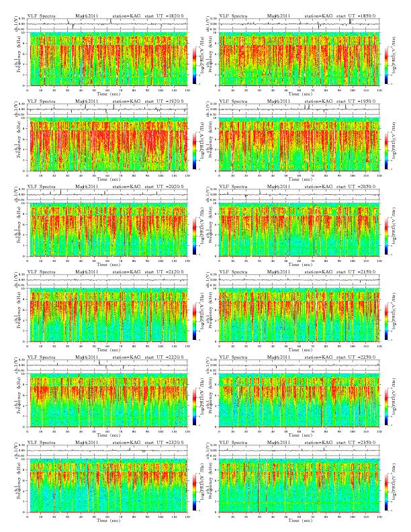Click the title text 'start UT =2020:0'
This screenshot has width=411, height=532.
(164, 186)
